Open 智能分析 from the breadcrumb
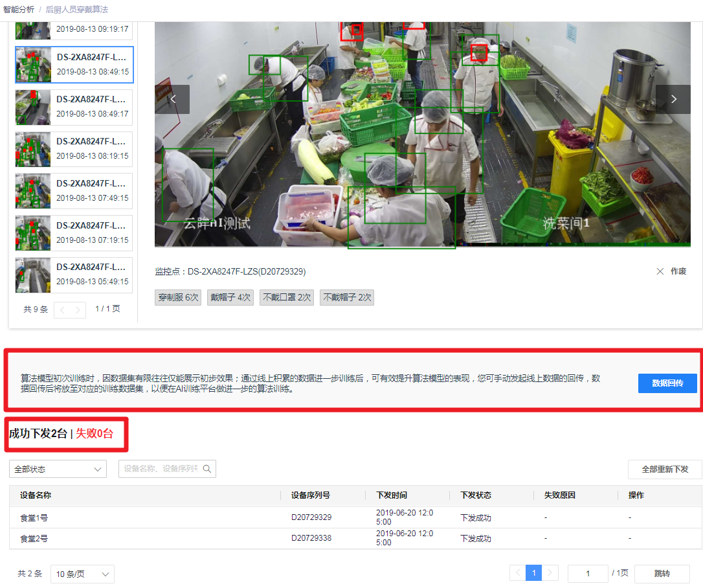 (21, 10)
